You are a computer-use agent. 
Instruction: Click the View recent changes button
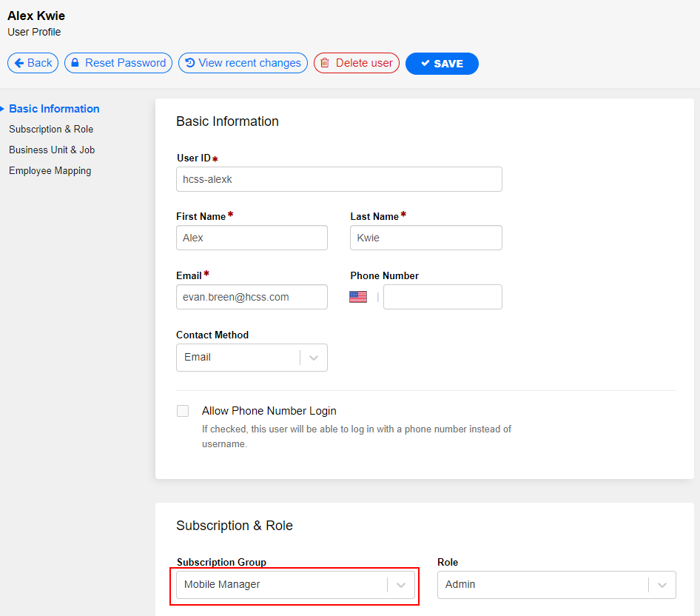click(243, 63)
